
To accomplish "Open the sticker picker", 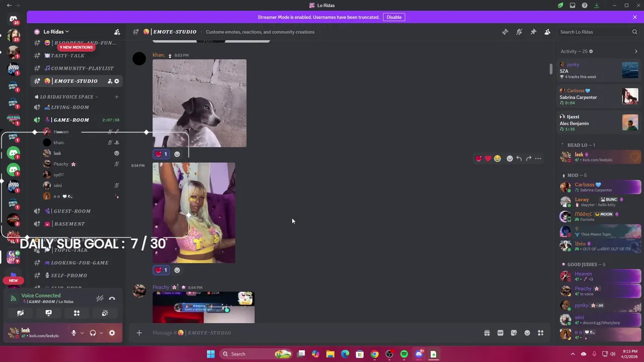I will [514, 333].
